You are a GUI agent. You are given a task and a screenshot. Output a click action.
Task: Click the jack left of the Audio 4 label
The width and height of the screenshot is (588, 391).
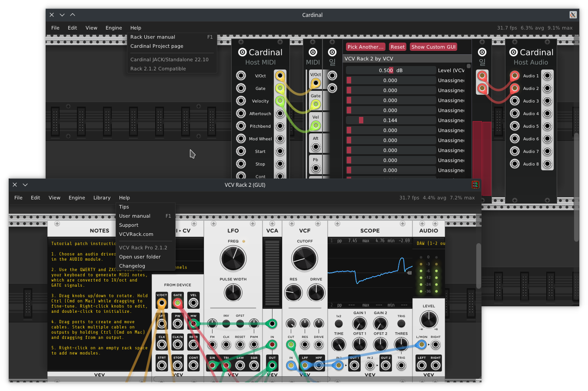click(x=515, y=113)
